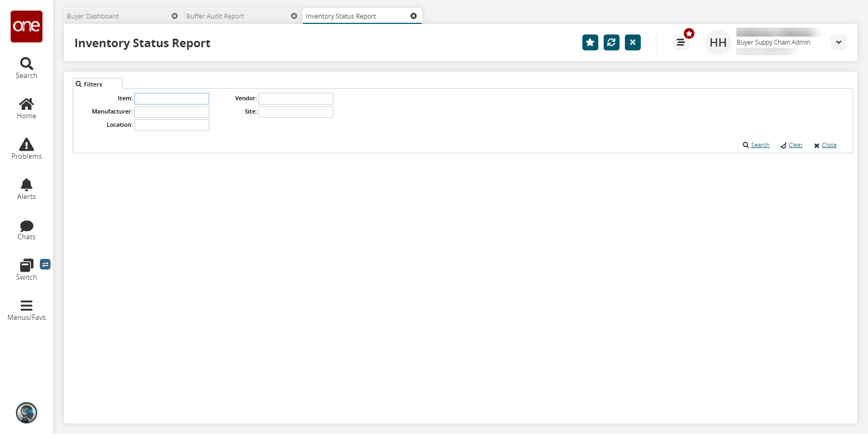
Task: Click the ONE Network logo
Action: point(27,27)
